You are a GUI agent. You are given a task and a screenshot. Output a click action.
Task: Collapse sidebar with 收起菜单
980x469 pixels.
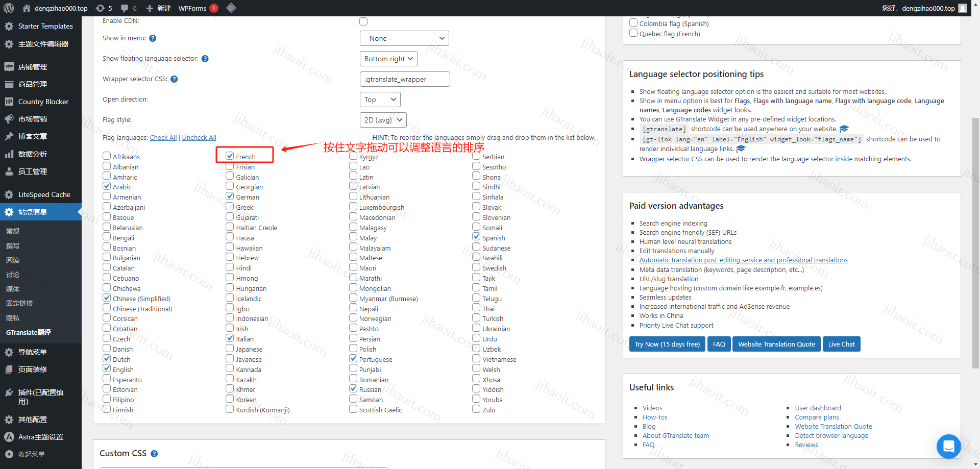(x=41, y=454)
